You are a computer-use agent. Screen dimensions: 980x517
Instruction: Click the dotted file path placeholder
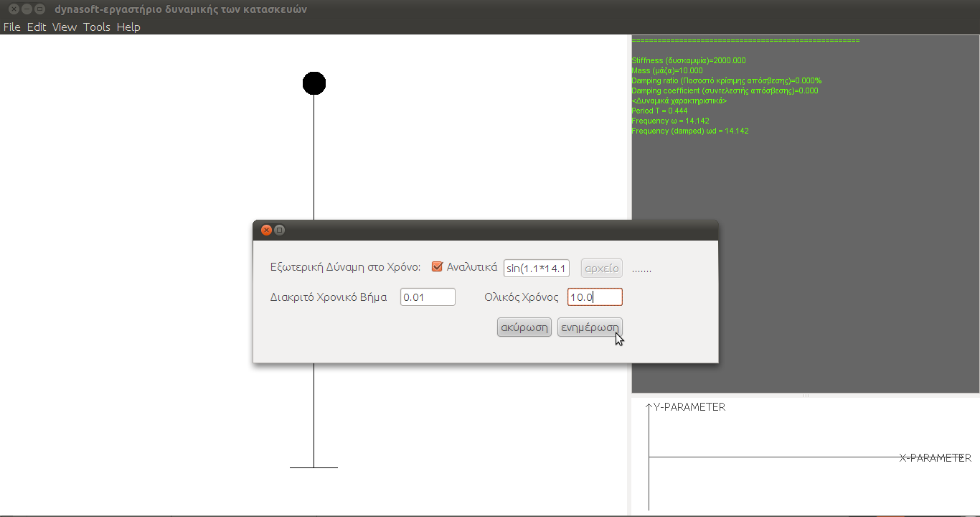click(641, 271)
